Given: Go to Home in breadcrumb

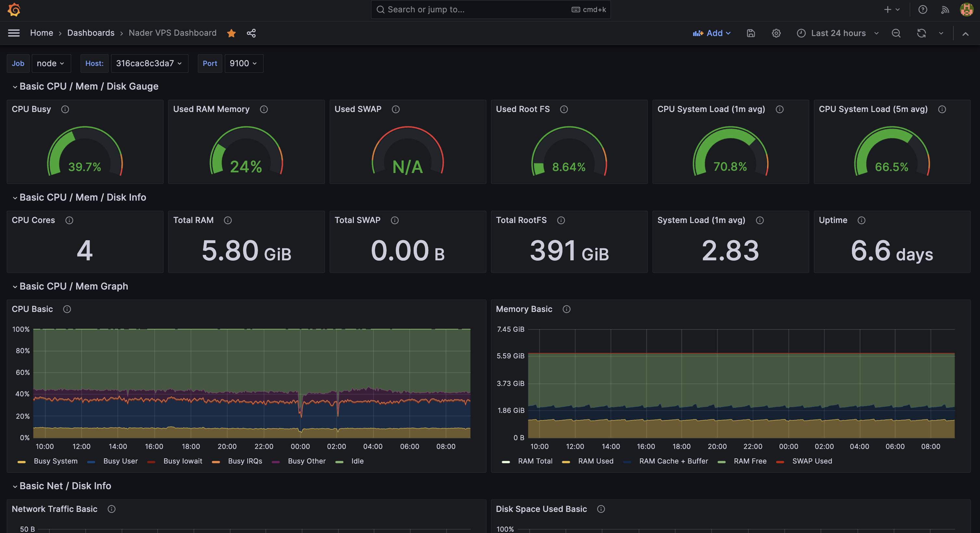Looking at the screenshot, I should (42, 33).
